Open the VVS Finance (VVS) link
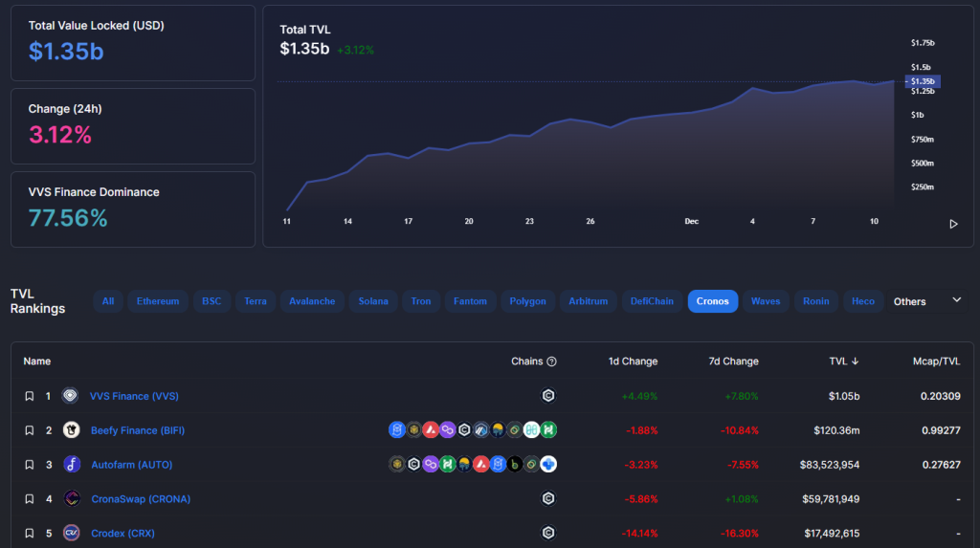The width and height of the screenshot is (980, 548). point(134,396)
